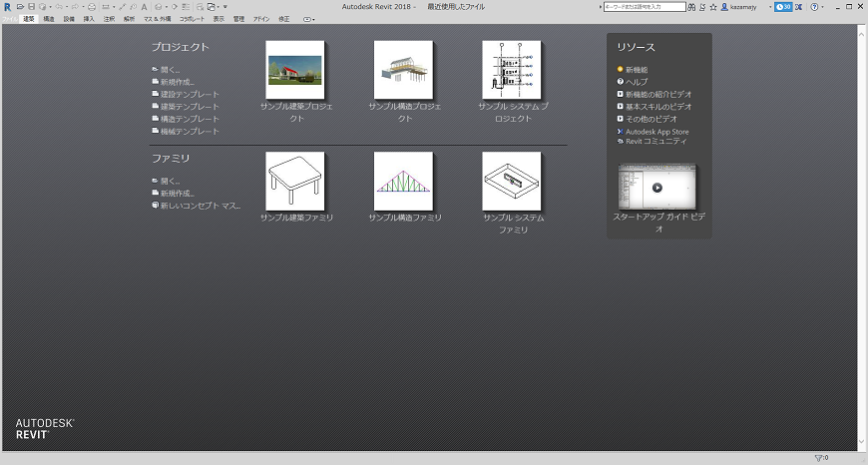Click the filter icon in the status bar
Image resolution: width=868 pixels, height=465 pixels.
tap(818, 458)
